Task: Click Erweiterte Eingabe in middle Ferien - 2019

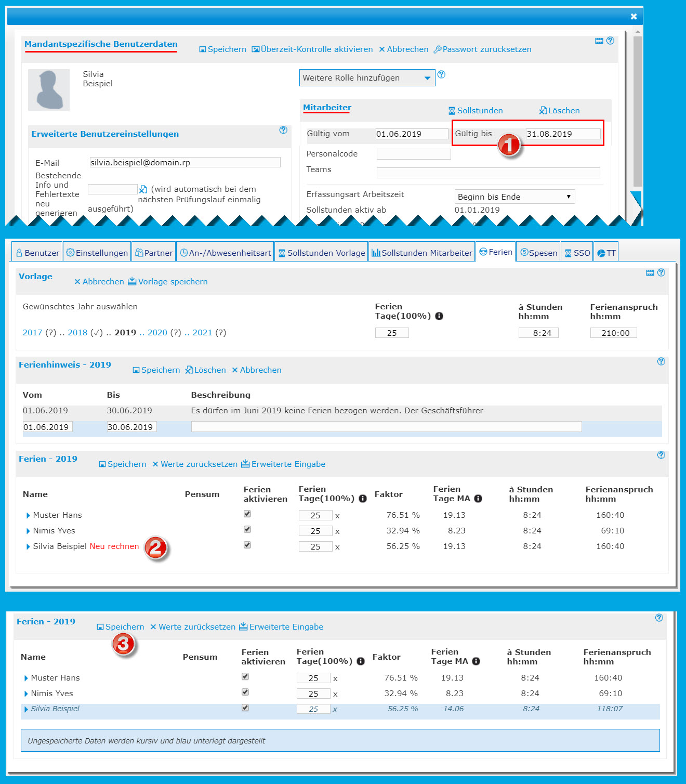Action: coord(283,464)
